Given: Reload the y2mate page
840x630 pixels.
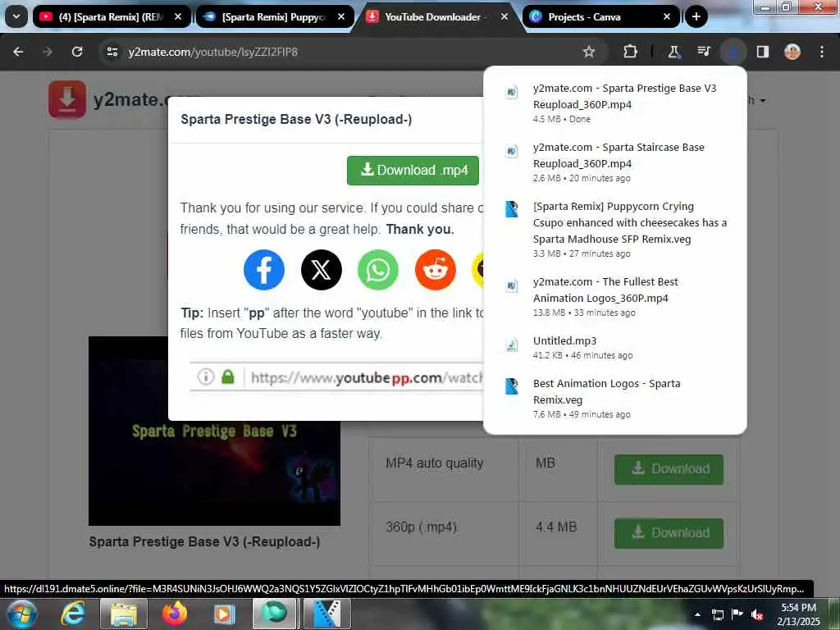Looking at the screenshot, I should point(77,52).
